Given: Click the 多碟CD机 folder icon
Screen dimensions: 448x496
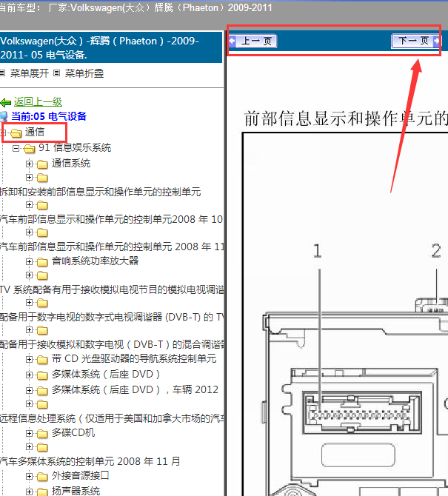Looking at the screenshot, I should (x=42, y=434).
